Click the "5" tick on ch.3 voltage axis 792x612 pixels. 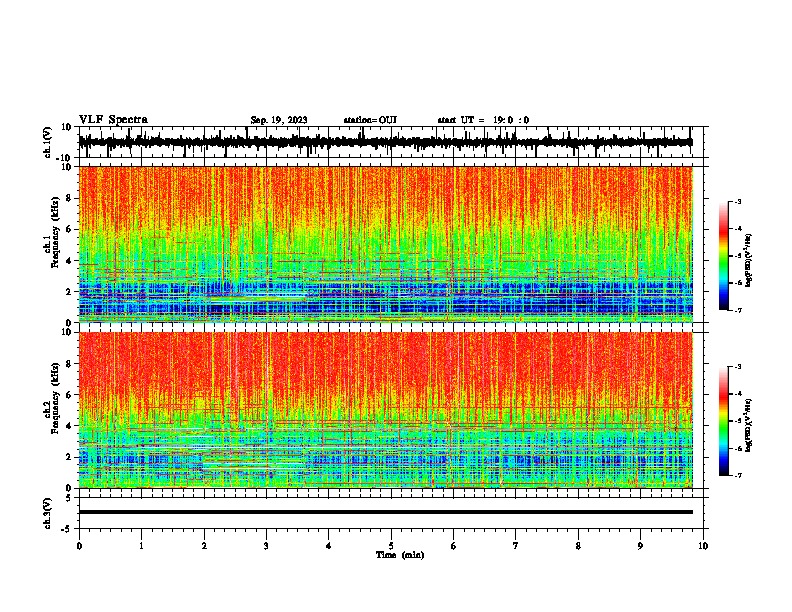pos(70,498)
